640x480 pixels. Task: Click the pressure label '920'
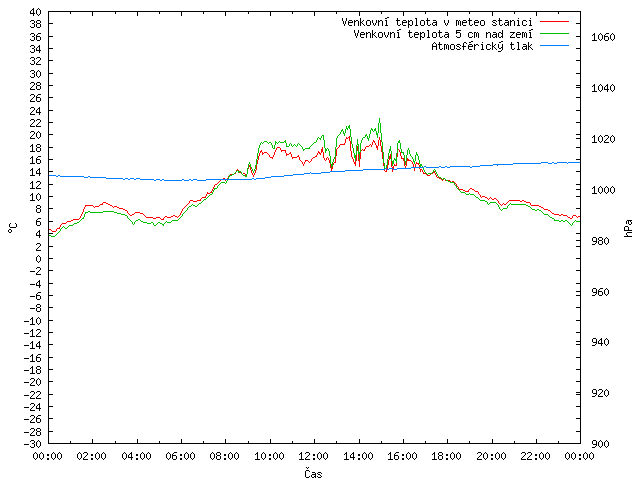pos(600,393)
